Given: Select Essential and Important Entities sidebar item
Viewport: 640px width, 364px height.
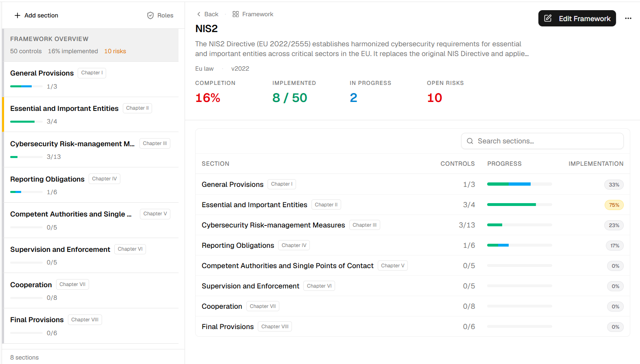Looking at the screenshot, I should tap(91, 115).
